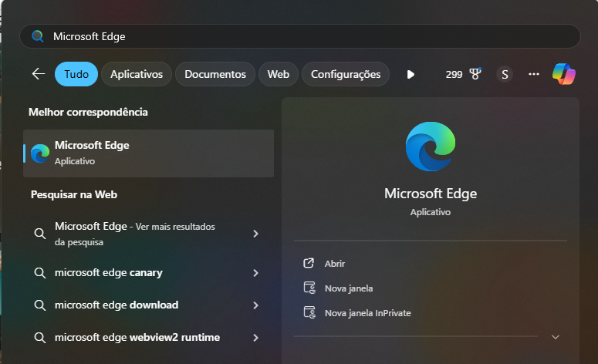The width and height of the screenshot is (598, 364).
Task: Click the back arrow icon
Action: coord(38,74)
